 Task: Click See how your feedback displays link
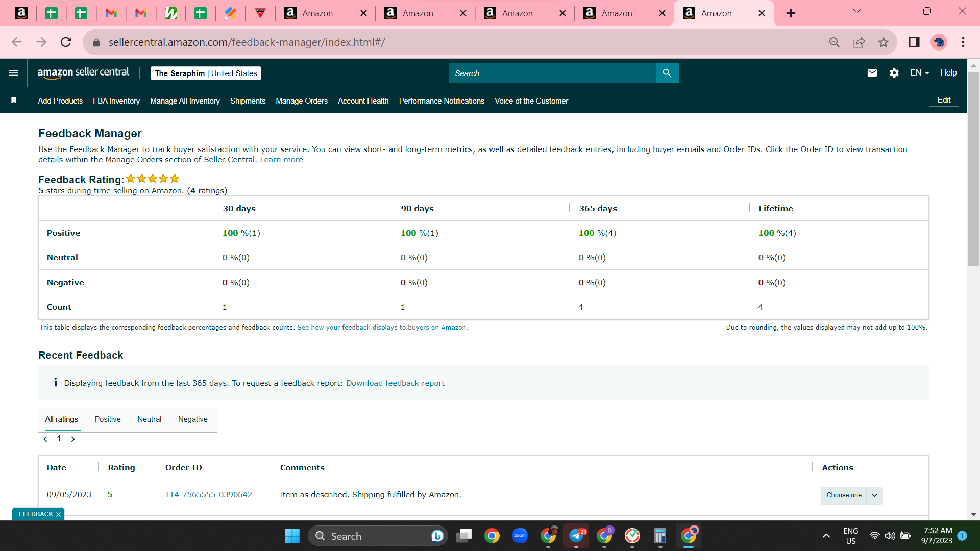pyautogui.click(x=382, y=328)
